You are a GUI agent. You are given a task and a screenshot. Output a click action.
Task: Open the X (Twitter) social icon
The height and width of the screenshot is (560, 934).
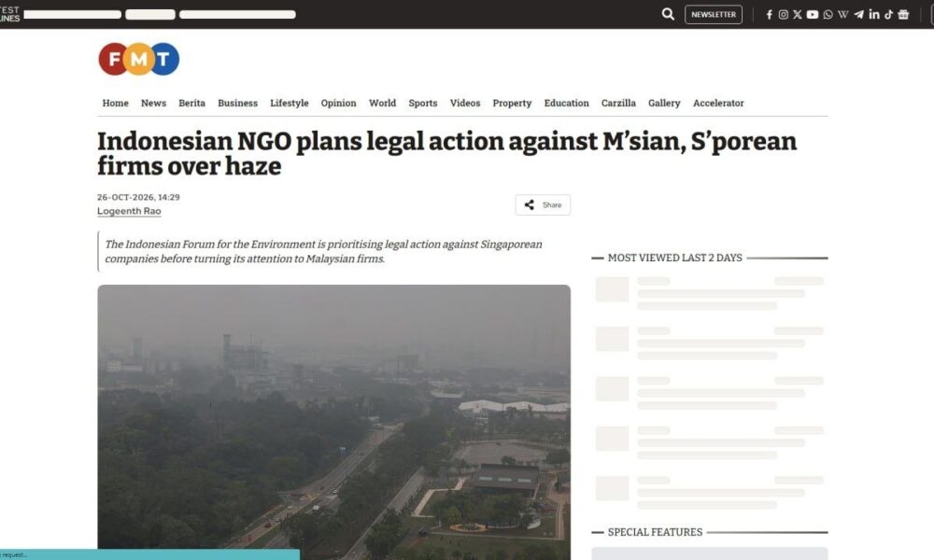click(x=798, y=14)
